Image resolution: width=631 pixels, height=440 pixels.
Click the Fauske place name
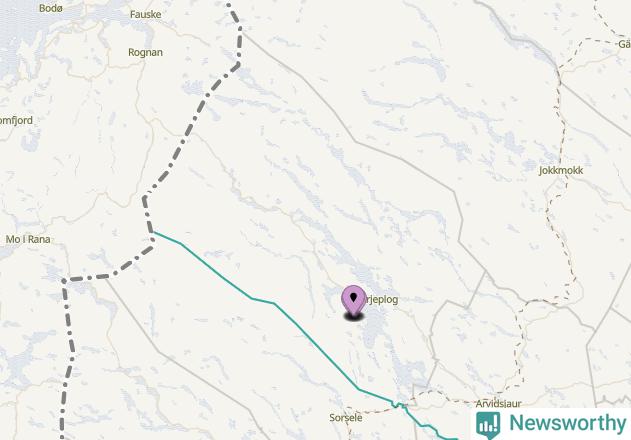146,14
